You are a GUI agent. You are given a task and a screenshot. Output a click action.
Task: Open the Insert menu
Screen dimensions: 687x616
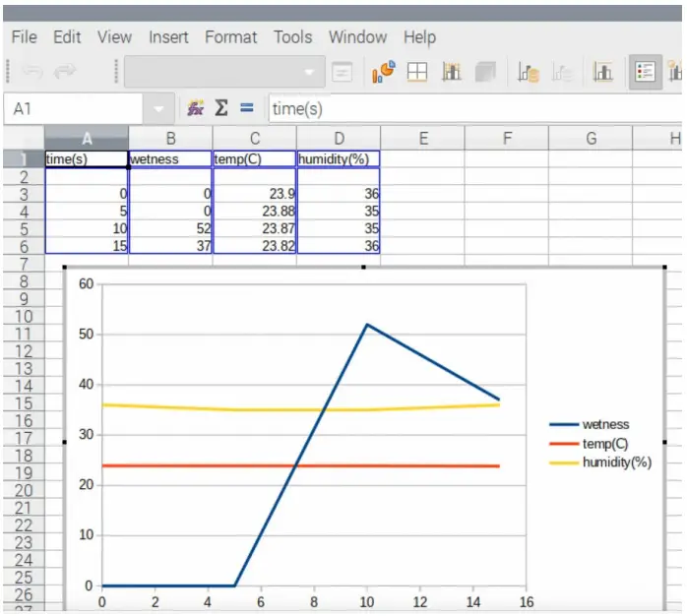[x=168, y=37]
